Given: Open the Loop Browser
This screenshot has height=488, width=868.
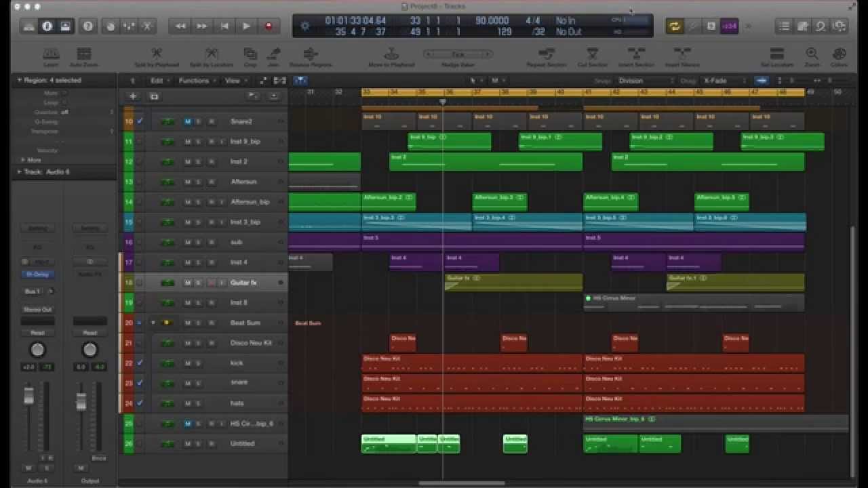Looking at the screenshot, I should [821, 26].
